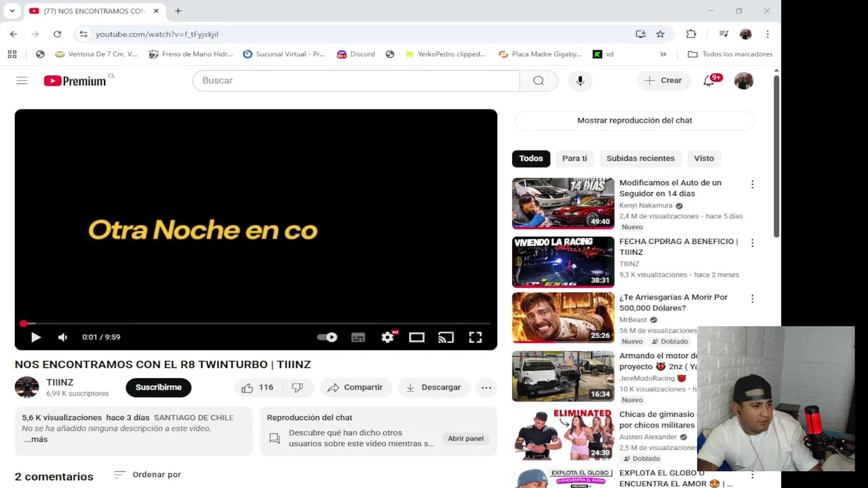Expand hidden bookmarks with the chevron
This screenshot has width=868, height=488.
tap(663, 54)
